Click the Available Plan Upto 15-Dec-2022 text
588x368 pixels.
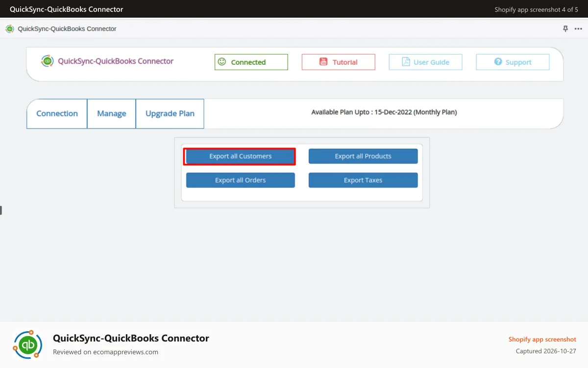click(384, 112)
